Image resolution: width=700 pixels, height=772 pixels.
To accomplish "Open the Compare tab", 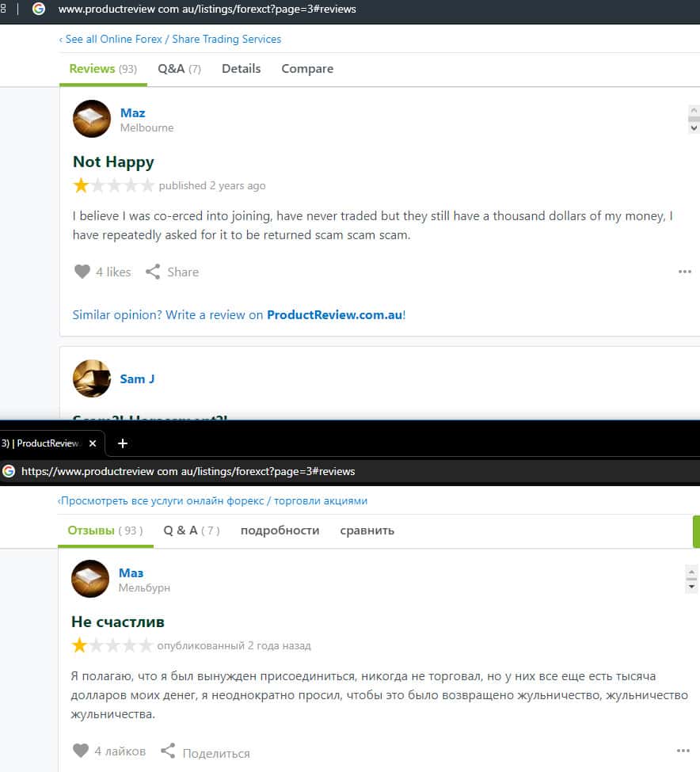I will [x=307, y=69].
